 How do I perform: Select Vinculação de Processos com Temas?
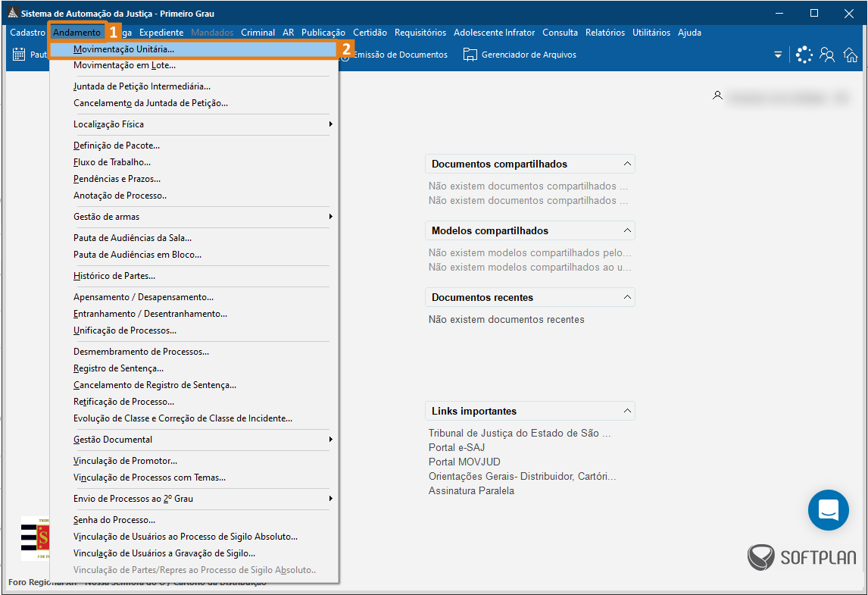pyautogui.click(x=195, y=478)
